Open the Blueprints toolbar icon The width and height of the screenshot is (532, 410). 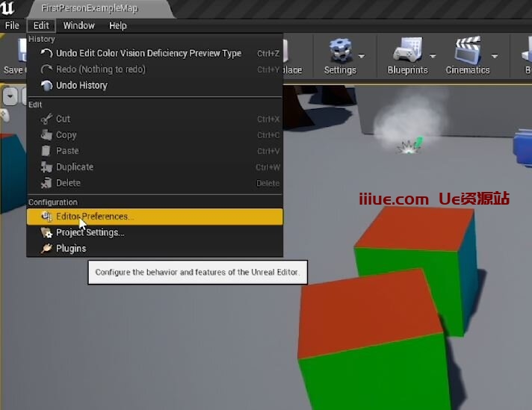pos(406,51)
